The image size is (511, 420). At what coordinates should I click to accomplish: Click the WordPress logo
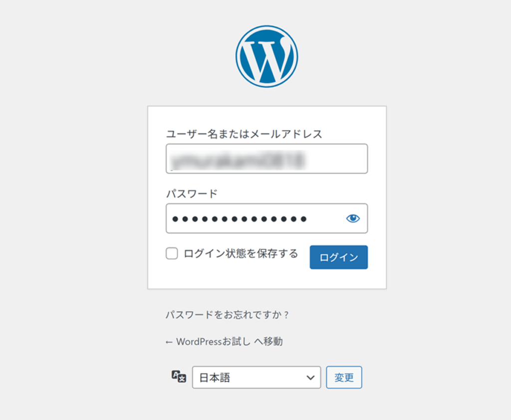(x=266, y=56)
